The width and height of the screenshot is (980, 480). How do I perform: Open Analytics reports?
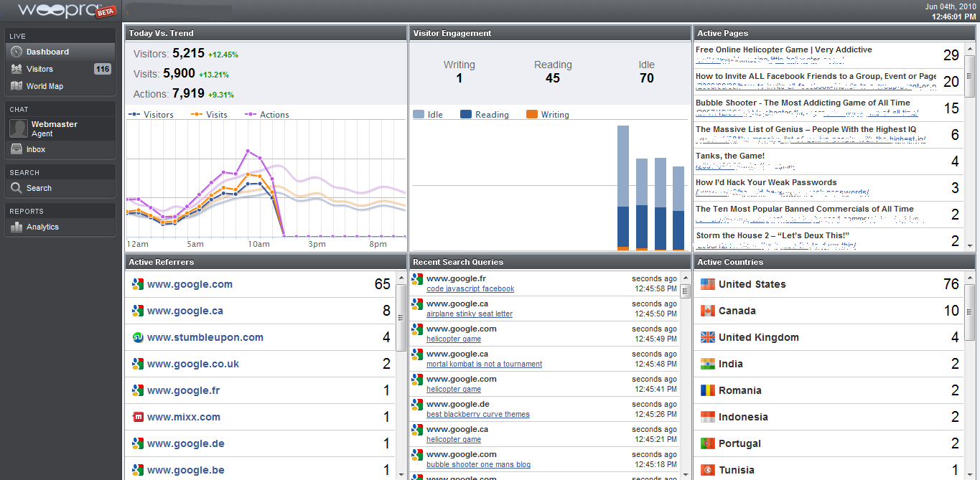[60, 227]
